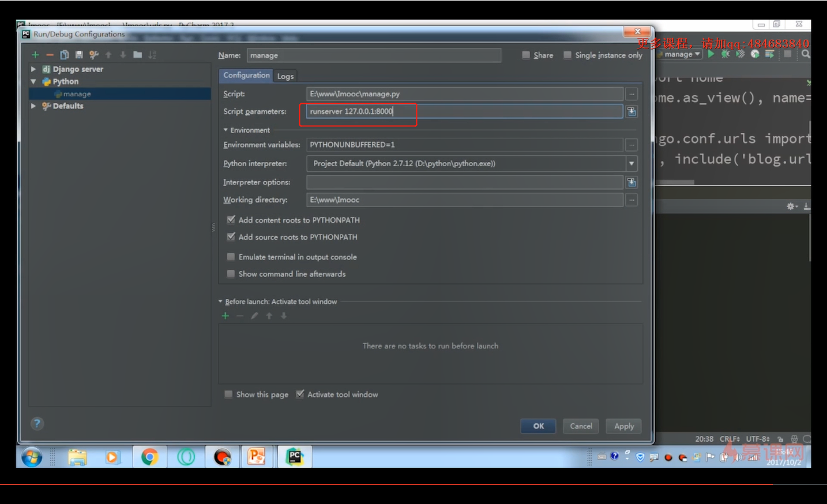
Task: Click the Interpreter options field
Action: [465, 182]
